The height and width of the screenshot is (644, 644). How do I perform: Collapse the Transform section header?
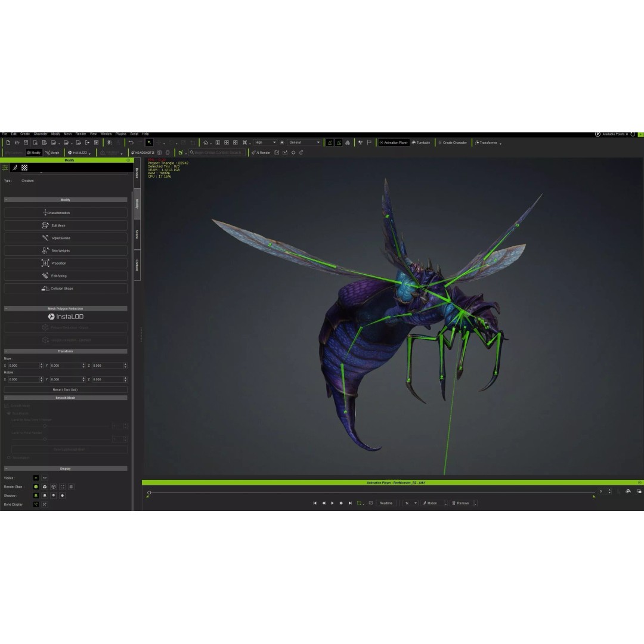66,351
